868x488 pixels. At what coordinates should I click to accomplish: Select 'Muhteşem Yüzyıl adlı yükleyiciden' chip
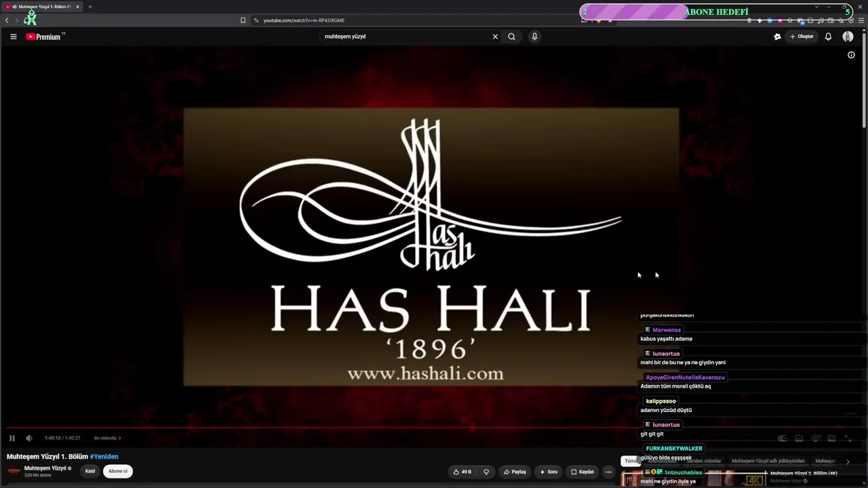(x=768, y=461)
